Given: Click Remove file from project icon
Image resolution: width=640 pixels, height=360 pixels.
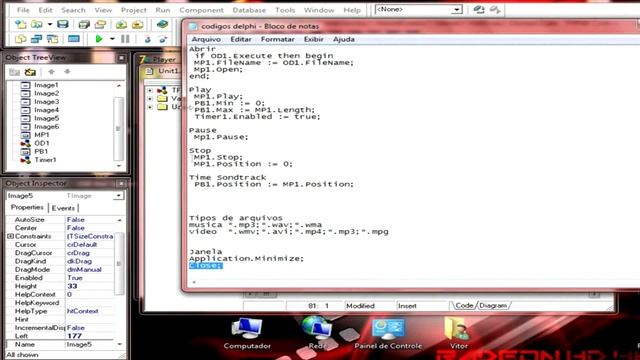Looking at the screenshot, I should pyautogui.click(x=138, y=24).
